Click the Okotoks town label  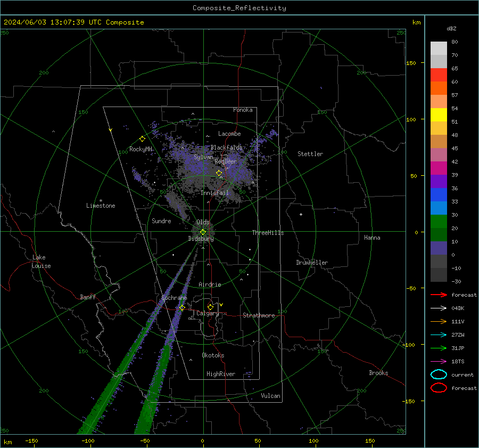[213, 355]
